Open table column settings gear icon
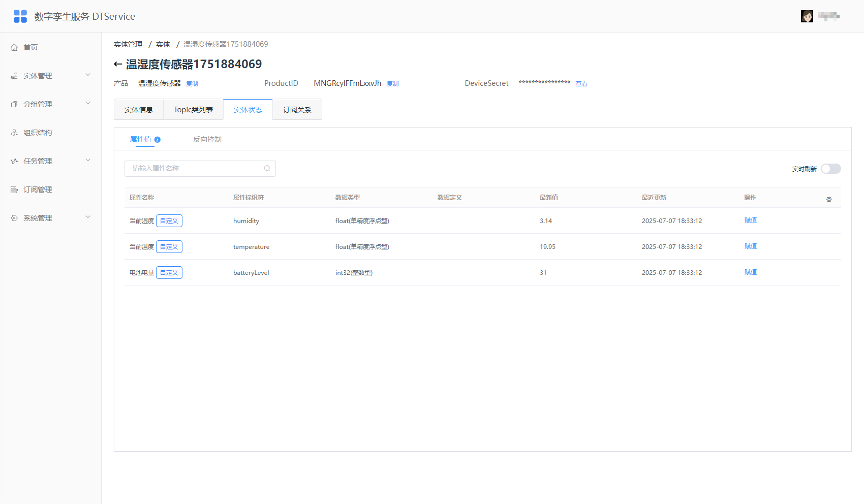Screen dimensions: 864x504 [829, 200]
